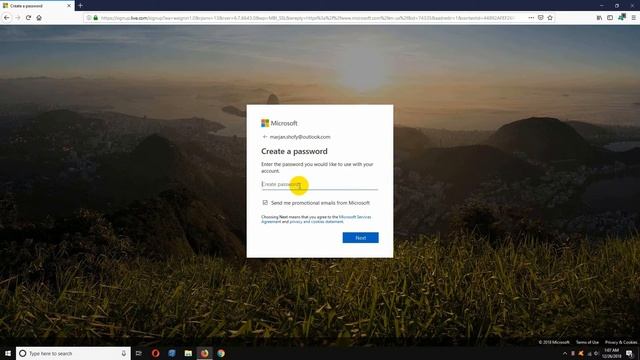Click the green padlock site security icon
640x360 pixels.
coord(96,18)
